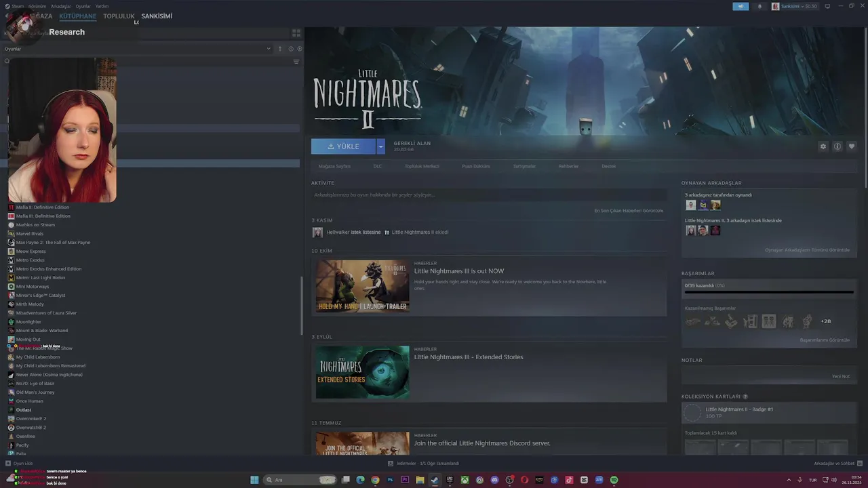868x488 pixels.
Task: Click the +28 more achievements indicator
Action: pyautogui.click(x=825, y=321)
